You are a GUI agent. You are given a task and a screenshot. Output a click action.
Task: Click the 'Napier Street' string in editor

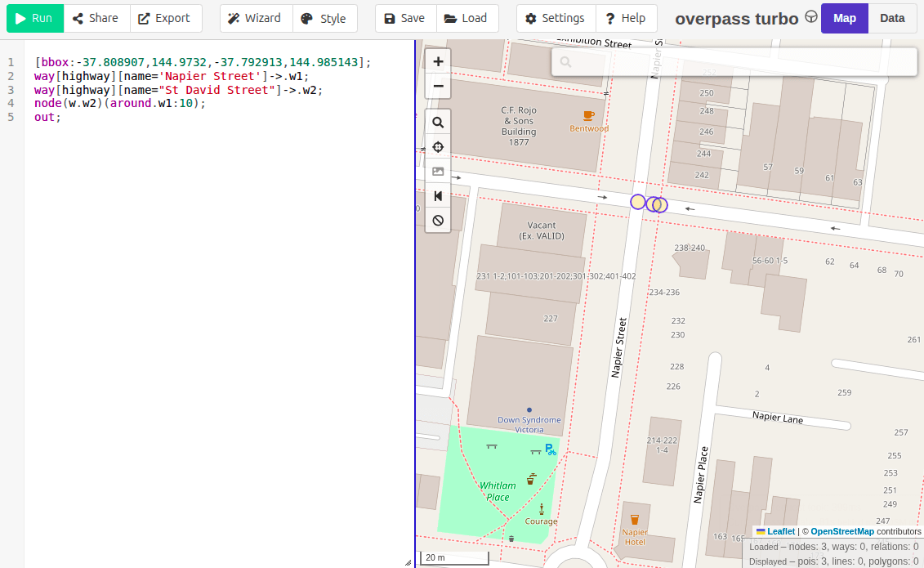(212, 76)
